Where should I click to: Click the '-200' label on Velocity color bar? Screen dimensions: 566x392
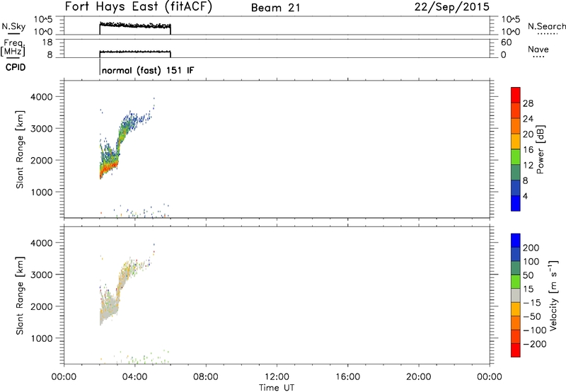click(535, 344)
